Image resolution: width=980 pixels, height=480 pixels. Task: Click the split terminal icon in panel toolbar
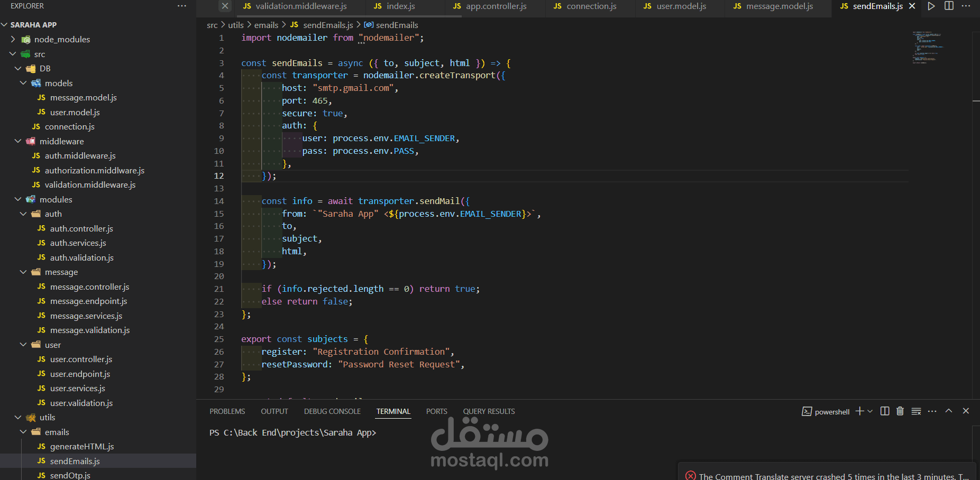pos(884,411)
